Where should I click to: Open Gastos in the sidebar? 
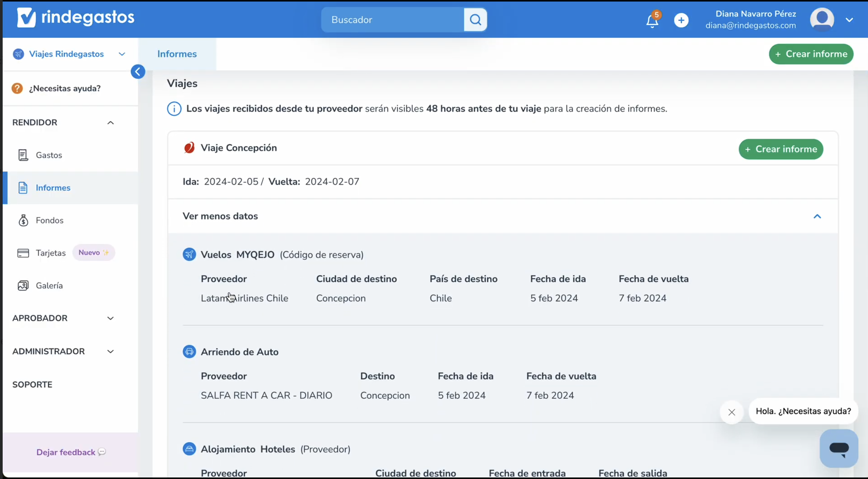click(49, 155)
